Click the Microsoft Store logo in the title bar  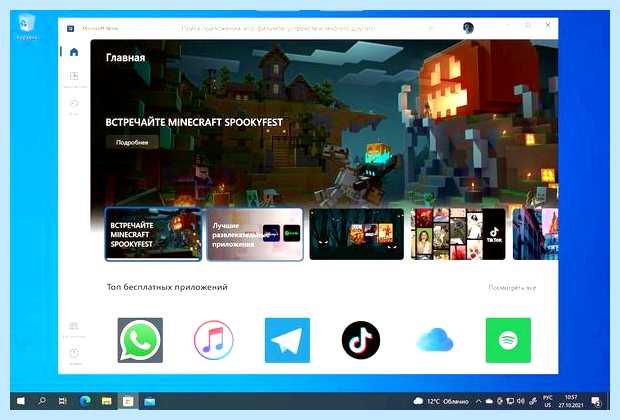71,28
